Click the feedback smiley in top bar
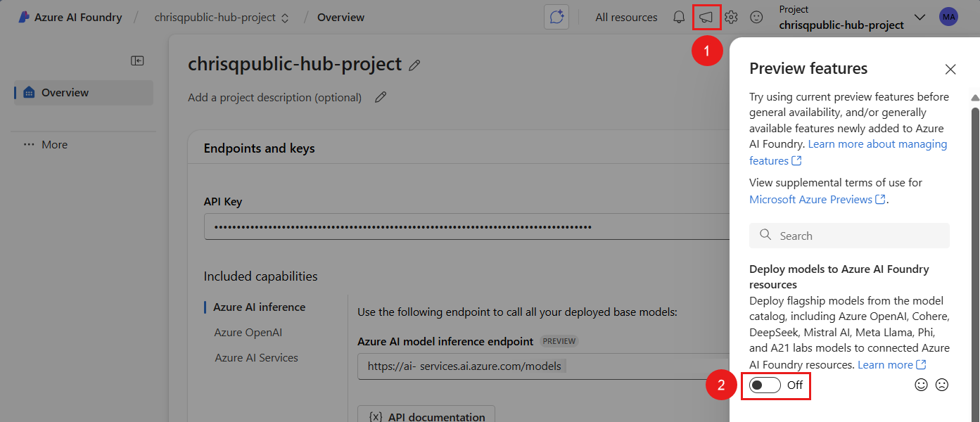Image resolution: width=980 pixels, height=422 pixels. [756, 18]
